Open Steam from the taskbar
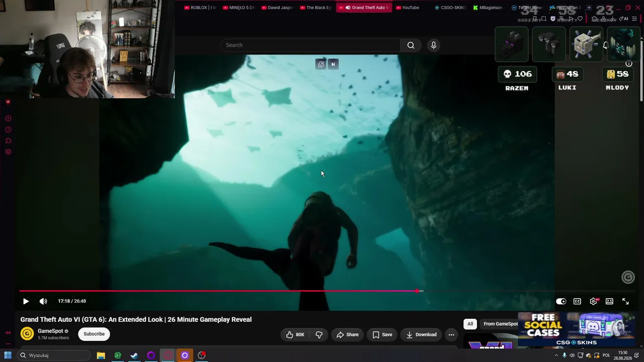This screenshot has height=362, width=644. (134, 355)
